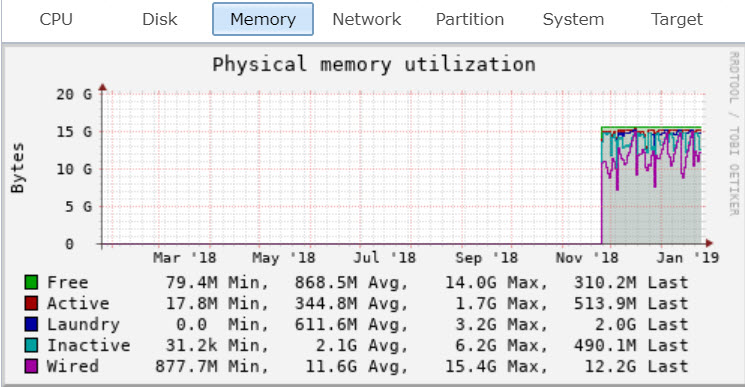The width and height of the screenshot is (745, 387).
Task: Click the RRDTOOL / TOBI OETIKER watermark
Action: [734, 134]
